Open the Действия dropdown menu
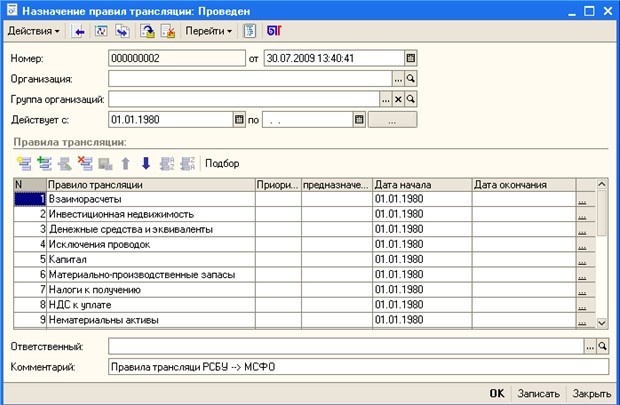Viewport: 620px width, 405px height. pyautogui.click(x=33, y=31)
